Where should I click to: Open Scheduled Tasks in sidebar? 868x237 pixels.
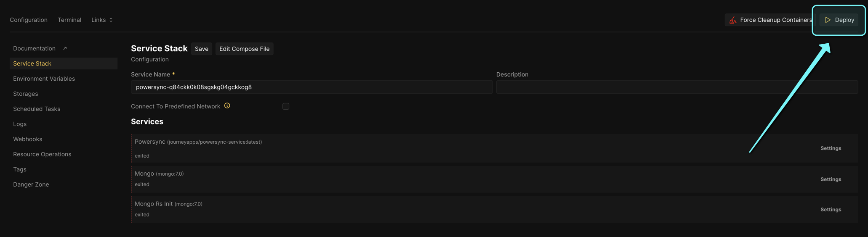coord(37,109)
